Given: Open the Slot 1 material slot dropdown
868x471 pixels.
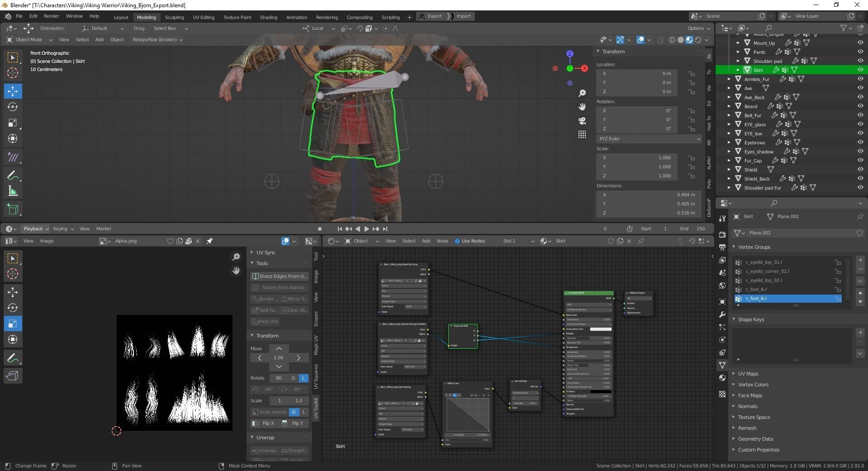Looking at the screenshot, I should point(518,241).
